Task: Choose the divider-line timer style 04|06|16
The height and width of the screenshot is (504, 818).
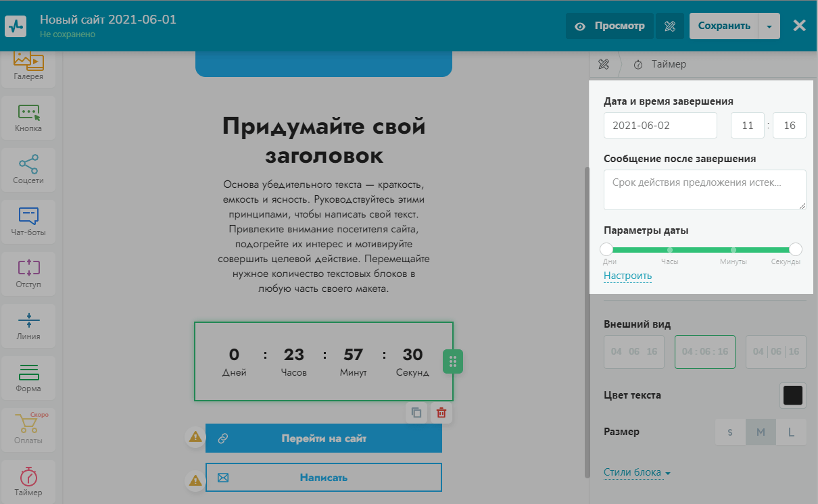Action: (776, 351)
